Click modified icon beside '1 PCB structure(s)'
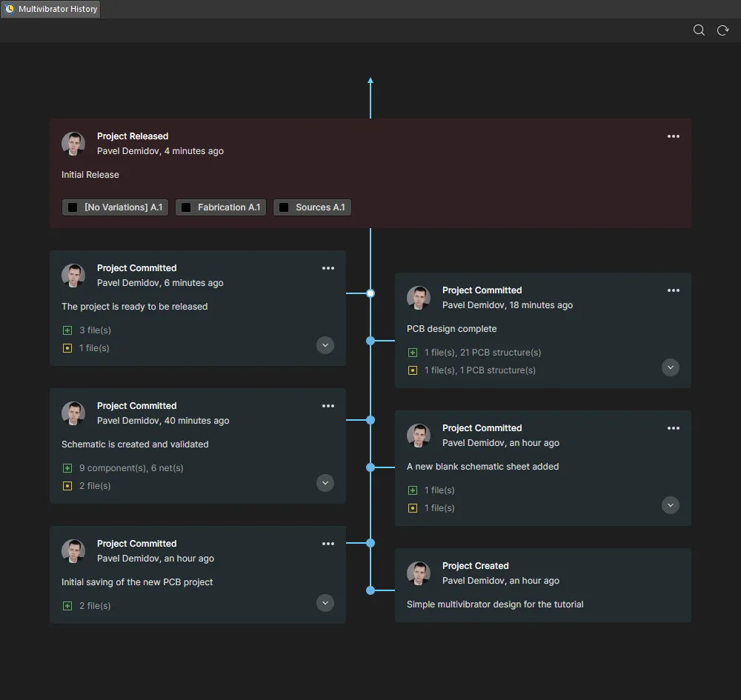 click(x=413, y=370)
